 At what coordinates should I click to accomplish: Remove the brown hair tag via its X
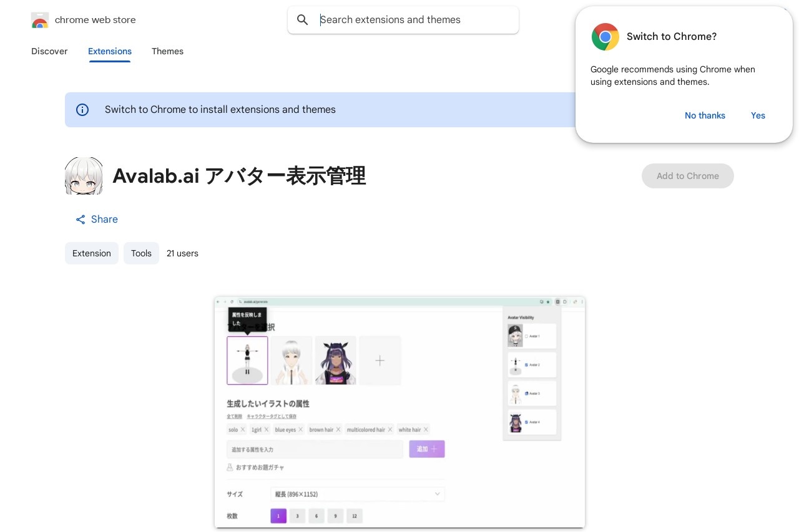[x=338, y=430]
